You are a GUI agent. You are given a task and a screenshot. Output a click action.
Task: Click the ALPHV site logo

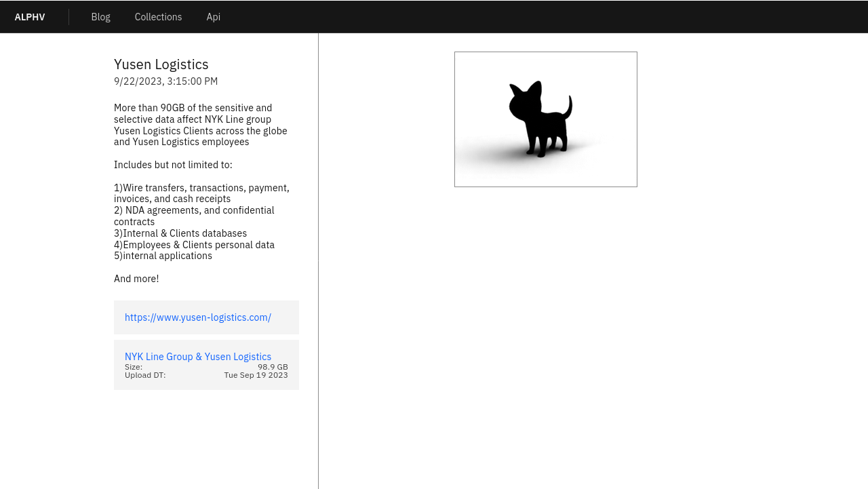(30, 17)
